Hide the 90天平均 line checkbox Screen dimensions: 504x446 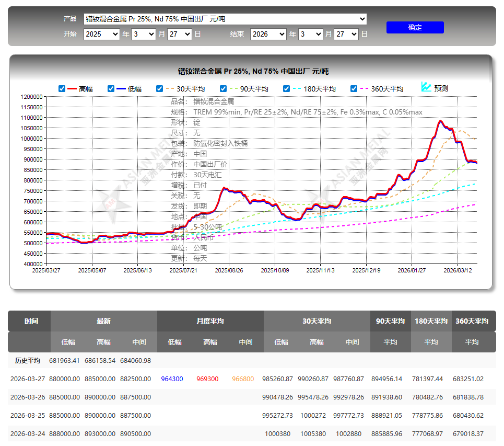[x=224, y=89]
